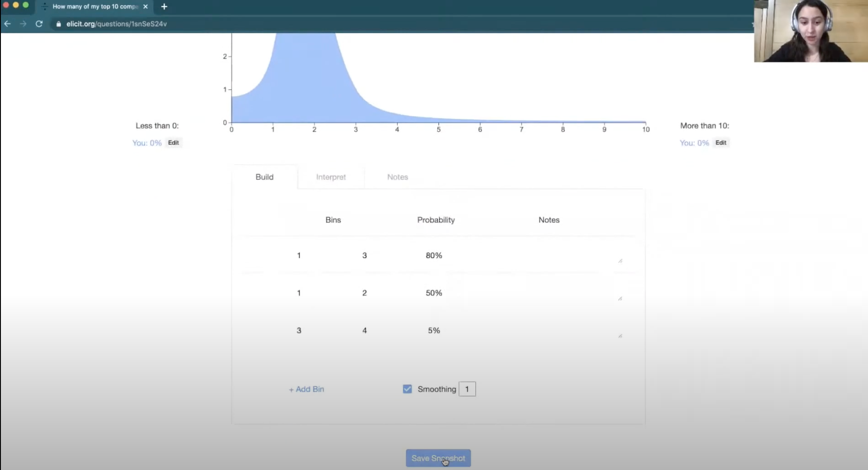Click lower bound 3 in the 5% bin
This screenshot has width=868, height=470.
[x=299, y=330]
